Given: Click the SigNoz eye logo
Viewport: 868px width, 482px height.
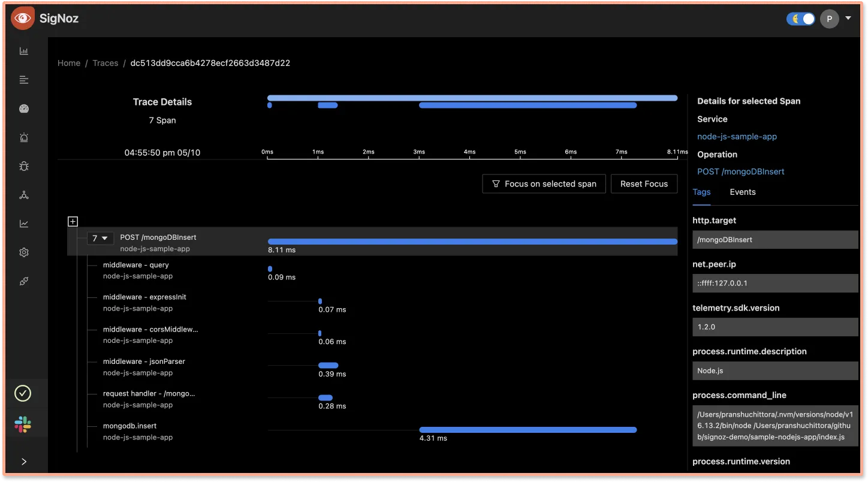Looking at the screenshot, I should (22, 19).
